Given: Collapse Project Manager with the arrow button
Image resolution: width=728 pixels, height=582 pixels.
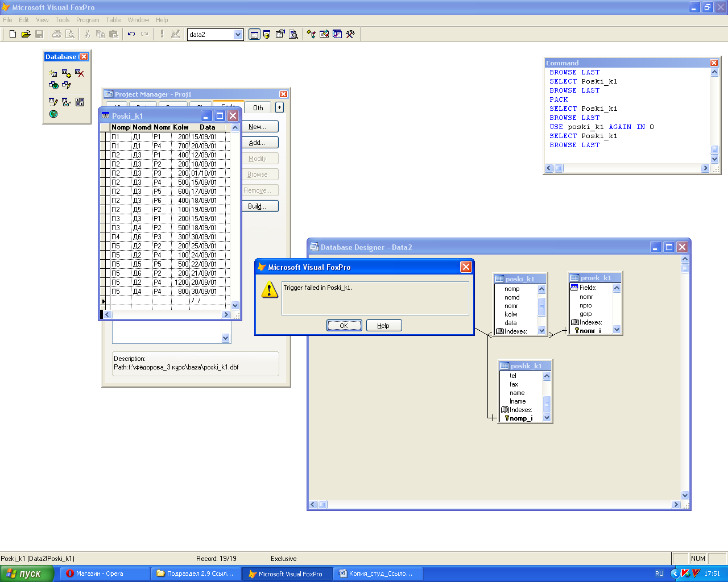Looking at the screenshot, I should pos(279,107).
